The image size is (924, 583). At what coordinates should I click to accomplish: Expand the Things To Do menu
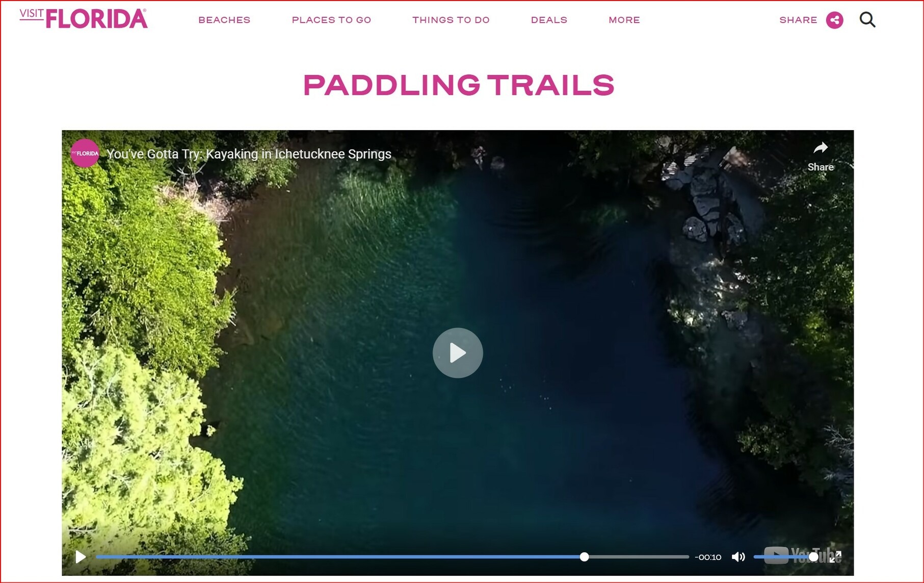coord(451,20)
